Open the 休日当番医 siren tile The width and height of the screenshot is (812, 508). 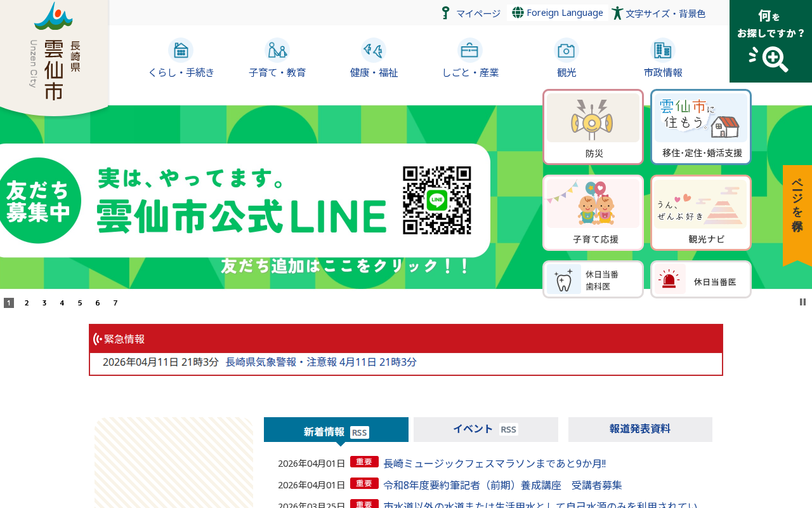pos(701,279)
